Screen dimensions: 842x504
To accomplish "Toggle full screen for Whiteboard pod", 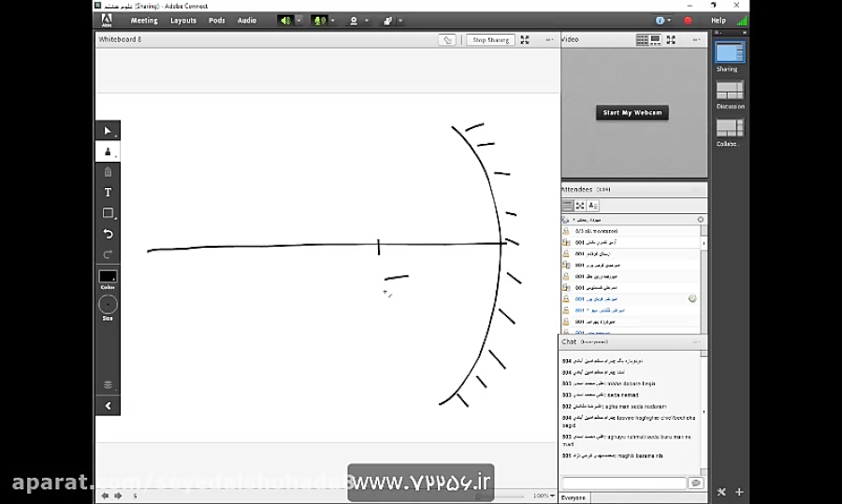I will (525, 39).
